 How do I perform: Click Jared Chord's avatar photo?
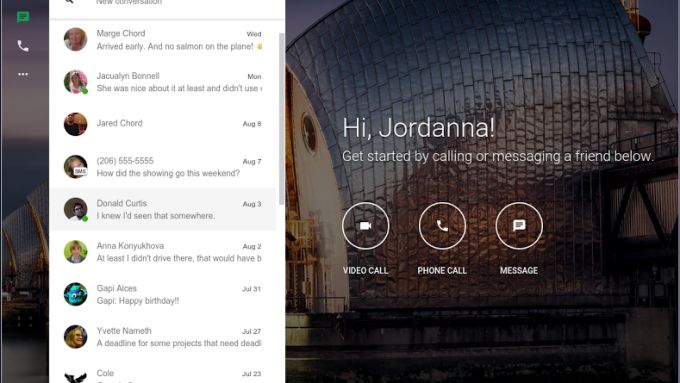point(75,124)
